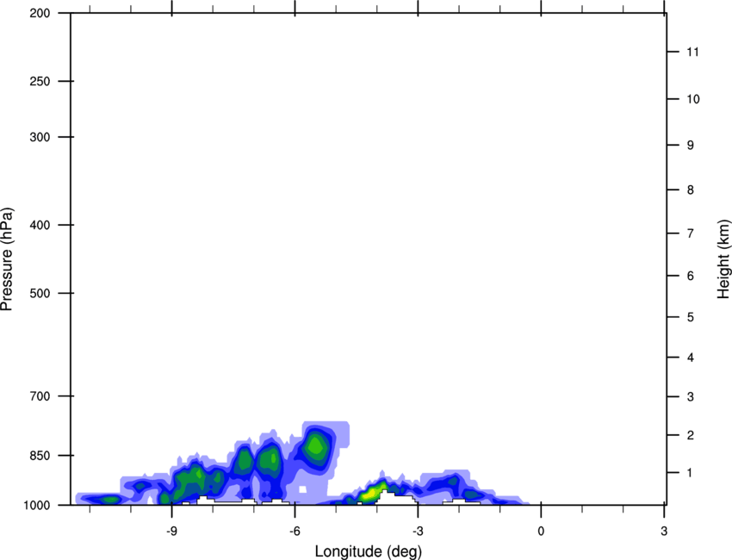This screenshot has width=732, height=560.
Task: Select the 700 pressure tick label
Action: 40,396
